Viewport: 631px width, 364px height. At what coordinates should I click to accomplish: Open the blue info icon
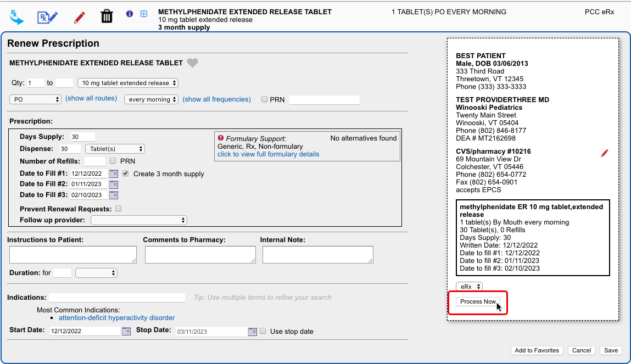click(x=130, y=14)
